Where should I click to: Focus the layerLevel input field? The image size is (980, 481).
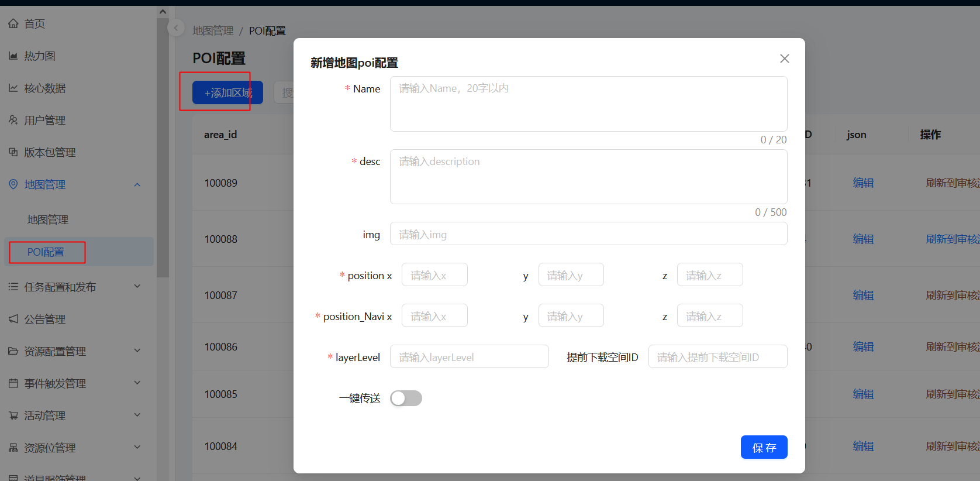[469, 357]
